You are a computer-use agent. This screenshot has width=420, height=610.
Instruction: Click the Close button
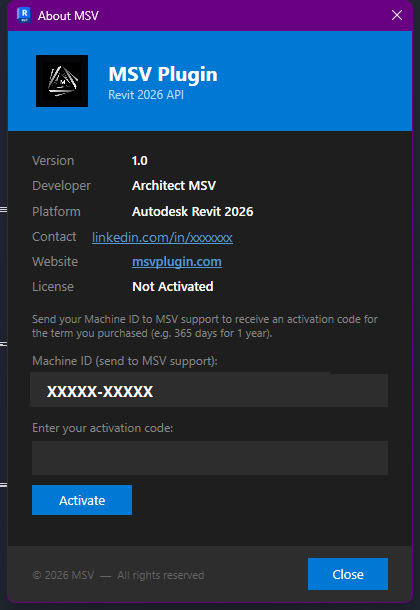click(x=348, y=574)
